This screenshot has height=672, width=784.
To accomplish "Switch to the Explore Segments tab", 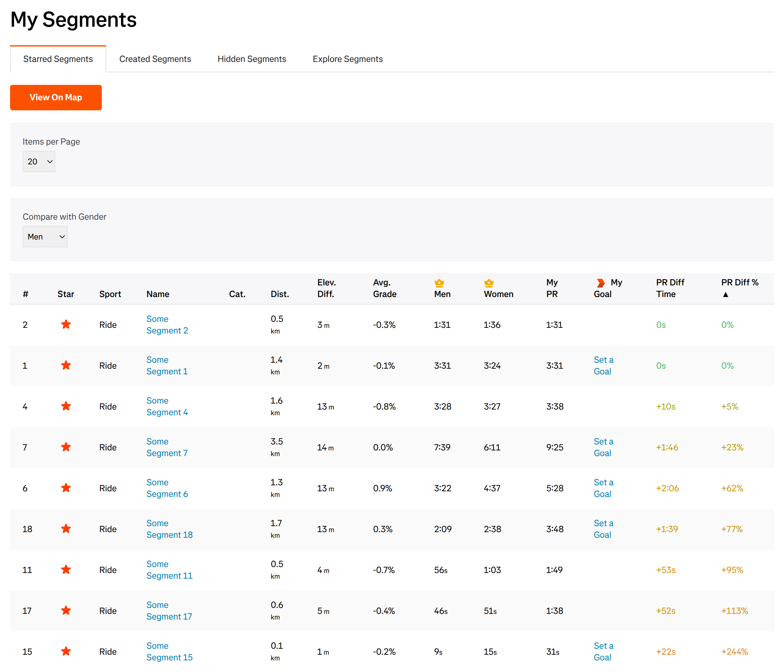I will (x=348, y=59).
